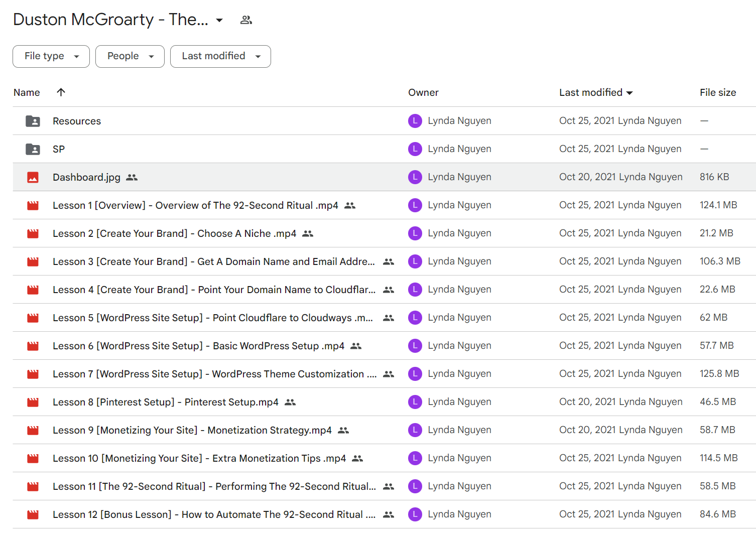The width and height of the screenshot is (756, 541).
Task: Select Lesson 6 Basic WordPress Setup file
Action: 198,346
